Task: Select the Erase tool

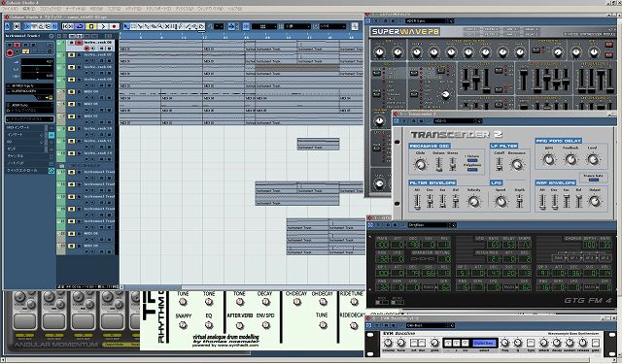Action: pyautogui.click(x=154, y=26)
